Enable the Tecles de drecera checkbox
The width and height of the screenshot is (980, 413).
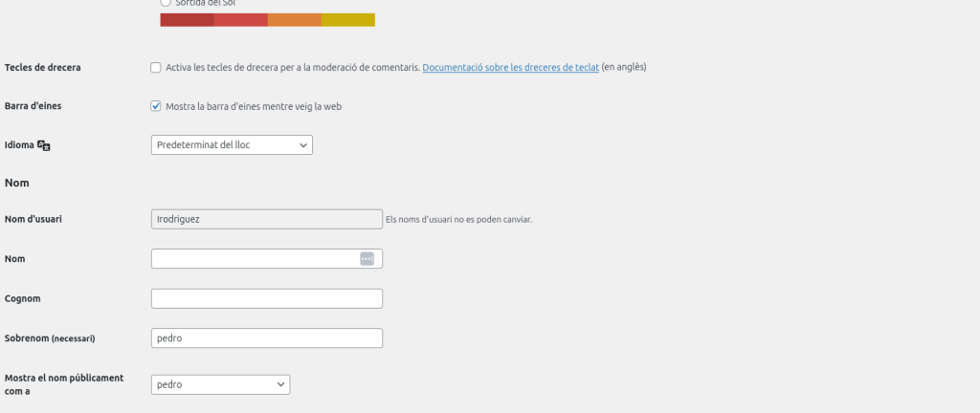tap(156, 68)
